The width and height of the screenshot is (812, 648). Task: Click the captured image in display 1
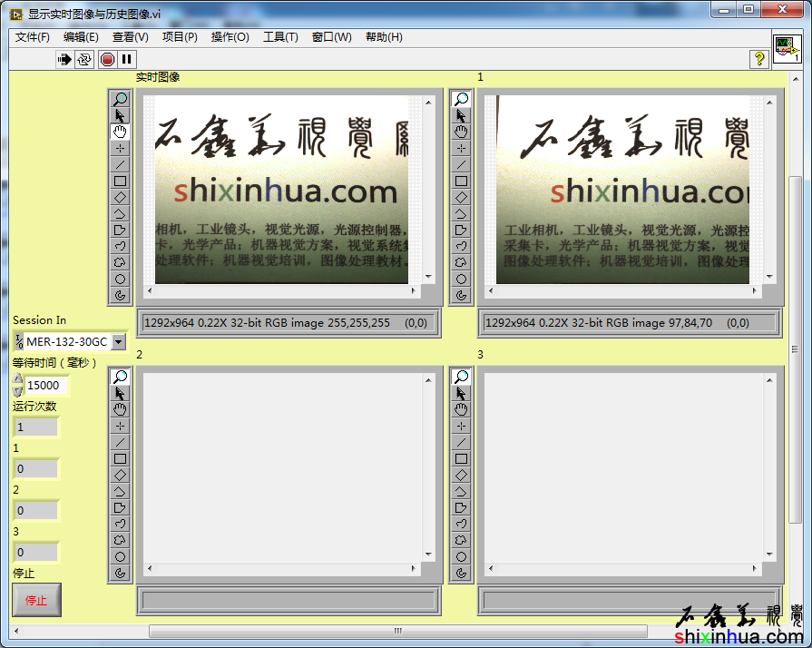622,190
